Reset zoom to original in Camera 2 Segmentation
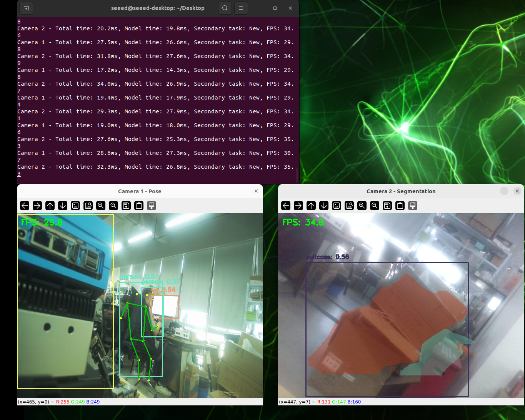The width and height of the screenshot is (525, 420). (x=337, y=206)
